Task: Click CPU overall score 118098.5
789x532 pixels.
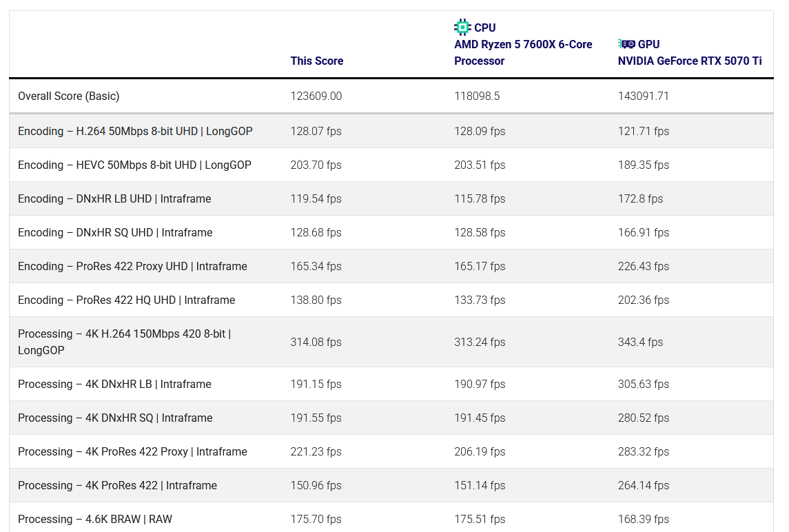Action: (477, 96)
